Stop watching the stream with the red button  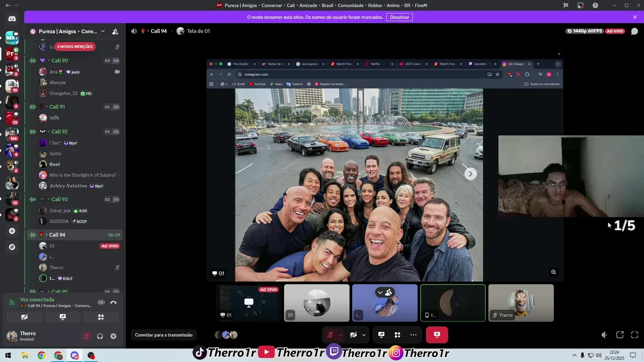(x=437, y=335)
